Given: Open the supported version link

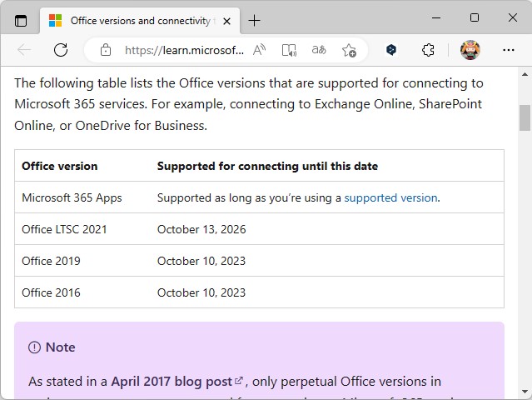Looking at the screenshot, I should 390,197.
